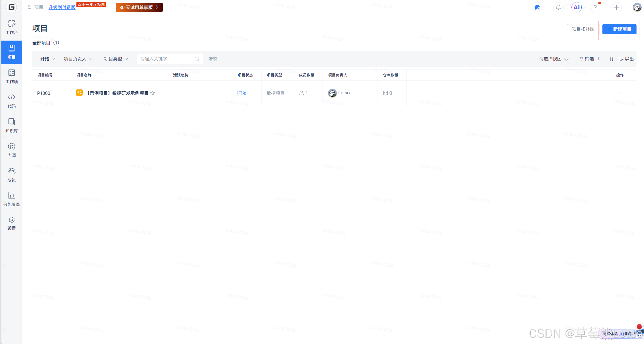Click the 升级到付费版 link
This screenshot has height=344, width=644.
(x=62, y=7)
